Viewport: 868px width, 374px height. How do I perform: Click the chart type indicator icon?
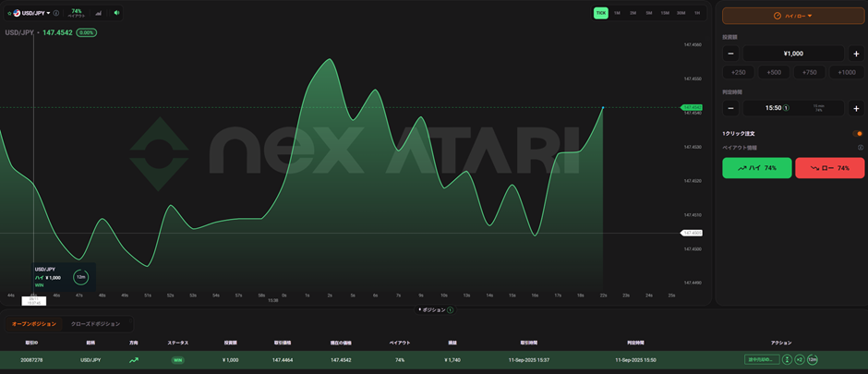[98, 13]
